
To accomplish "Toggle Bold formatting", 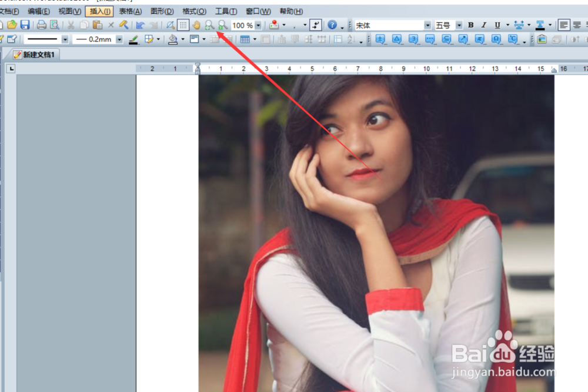I will [x=471, y=25].
